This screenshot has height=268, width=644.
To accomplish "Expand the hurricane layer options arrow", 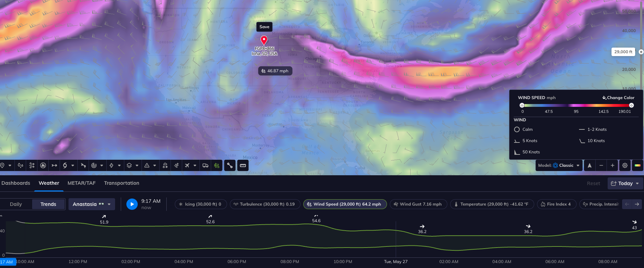I will [x=73, y=165].
